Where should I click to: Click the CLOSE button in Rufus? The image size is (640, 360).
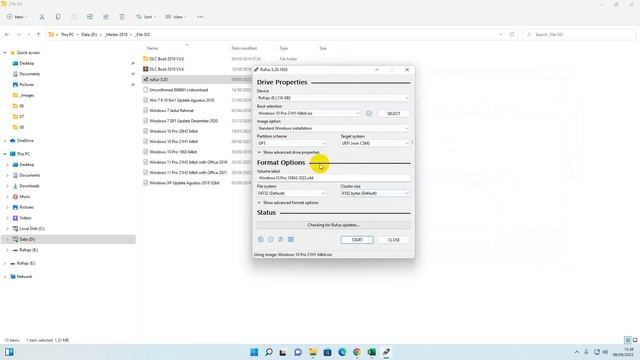click(393, 240)
